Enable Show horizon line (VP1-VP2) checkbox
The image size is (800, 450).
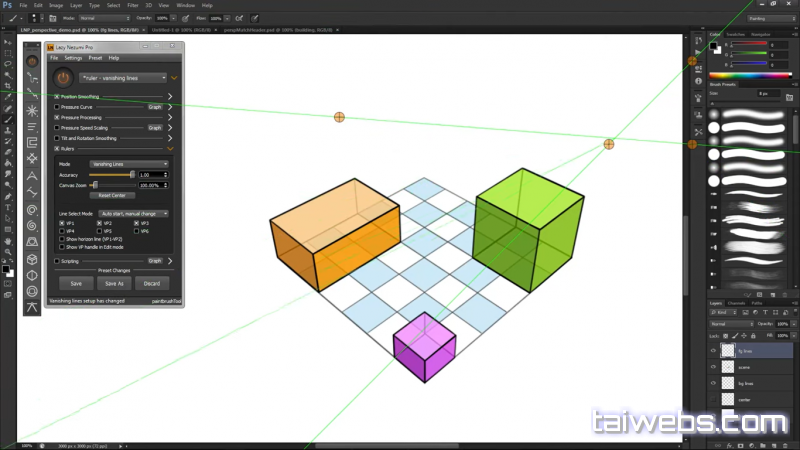(x=62, y=239)
